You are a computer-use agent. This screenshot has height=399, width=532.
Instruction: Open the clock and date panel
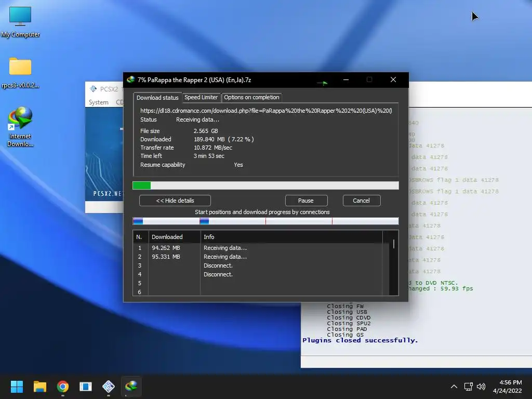click(x=508, y=387)
